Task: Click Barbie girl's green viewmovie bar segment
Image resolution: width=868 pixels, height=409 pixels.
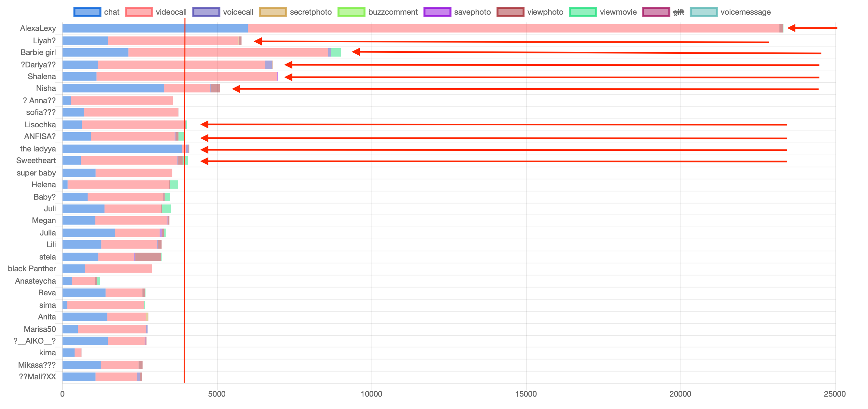Action: 336,52
